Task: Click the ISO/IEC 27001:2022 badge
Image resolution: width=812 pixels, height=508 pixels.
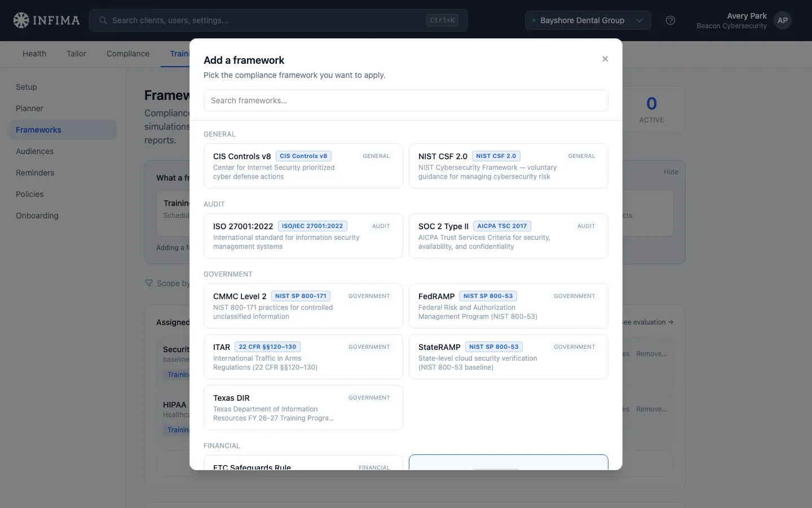Action: (x=312, y=226)
